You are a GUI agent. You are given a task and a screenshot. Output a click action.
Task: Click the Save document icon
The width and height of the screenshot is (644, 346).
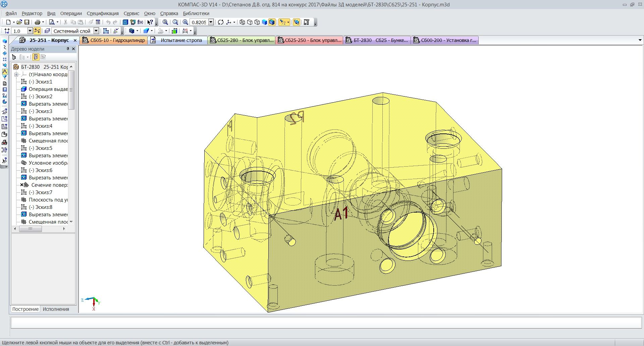(x=27, y=22)
